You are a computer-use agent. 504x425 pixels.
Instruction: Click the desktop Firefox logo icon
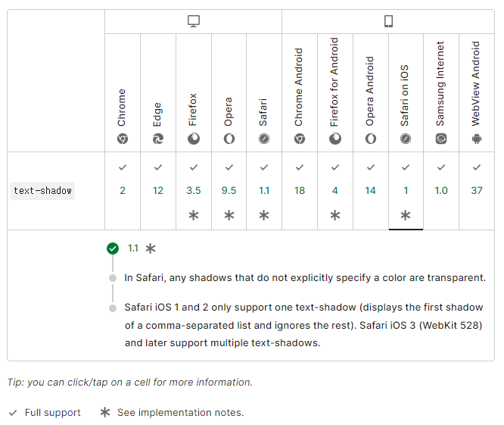coord(194,139)
